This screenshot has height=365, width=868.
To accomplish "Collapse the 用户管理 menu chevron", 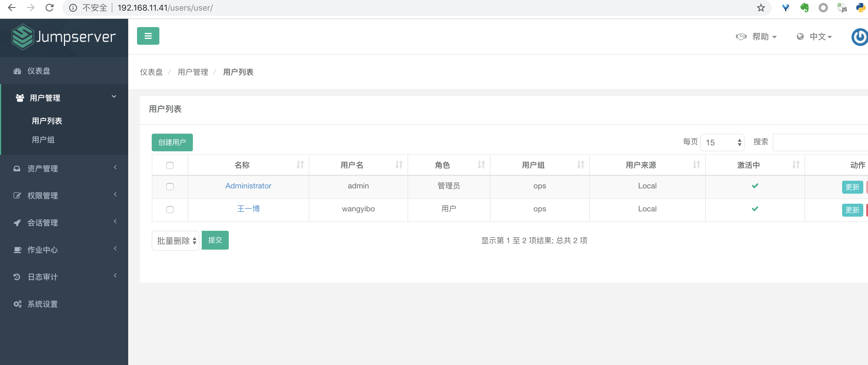I will pyautogui.click(x=114, y=97).
